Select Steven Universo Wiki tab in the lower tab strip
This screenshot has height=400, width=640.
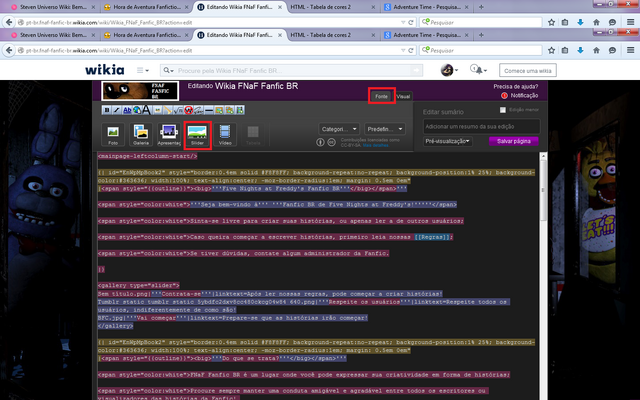pos(53,35)
